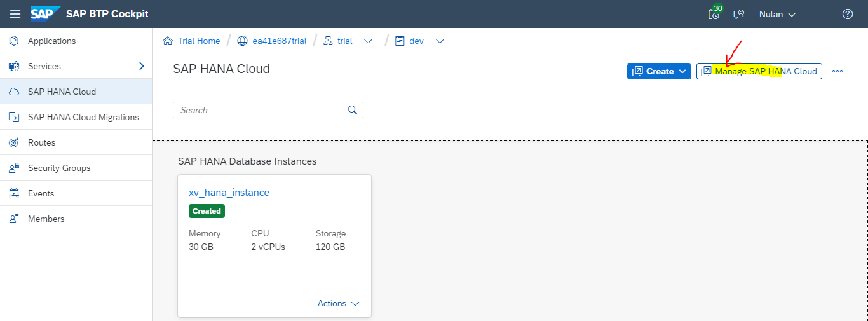This screenshot has width=868, height=321.
Task: Click the globe icon in breadcrumb
Action: (x=242, y=41)
